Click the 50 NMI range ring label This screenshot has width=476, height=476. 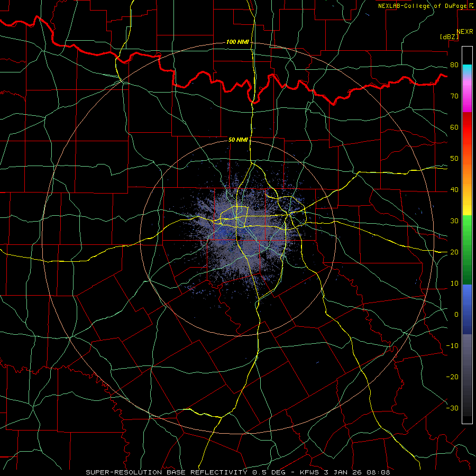[238, 140]
